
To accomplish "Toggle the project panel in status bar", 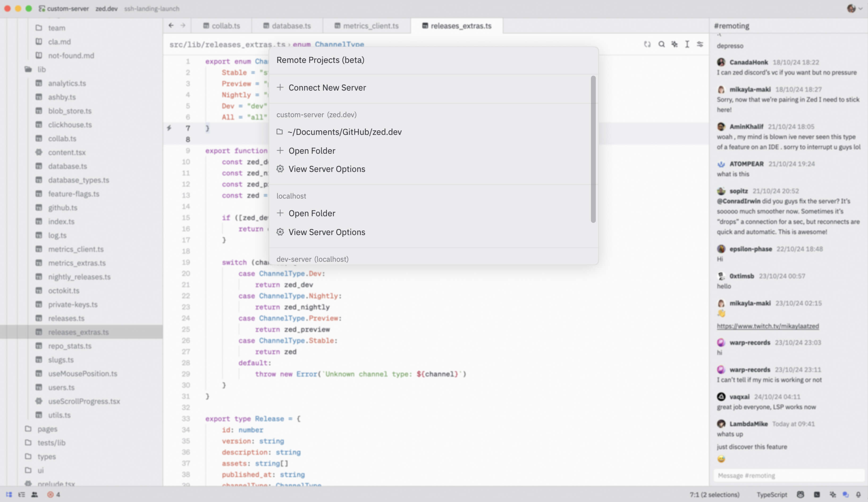I will click(9, 494).
